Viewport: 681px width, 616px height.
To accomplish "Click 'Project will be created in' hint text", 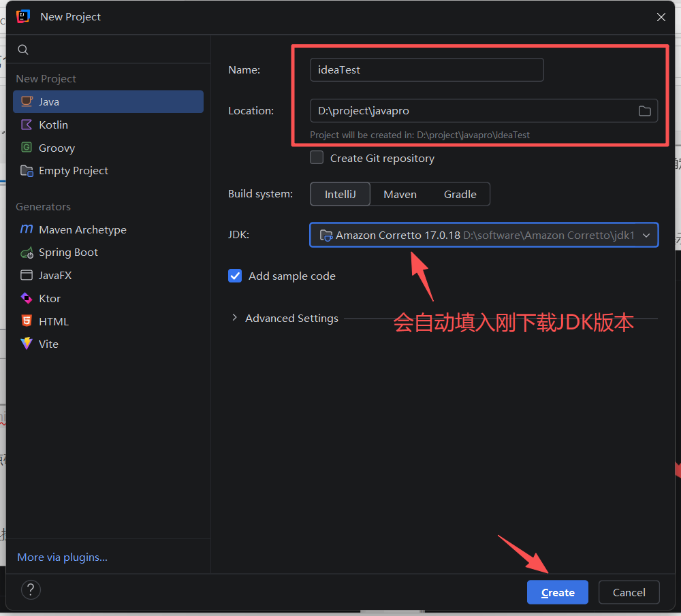I will [419, 135].
